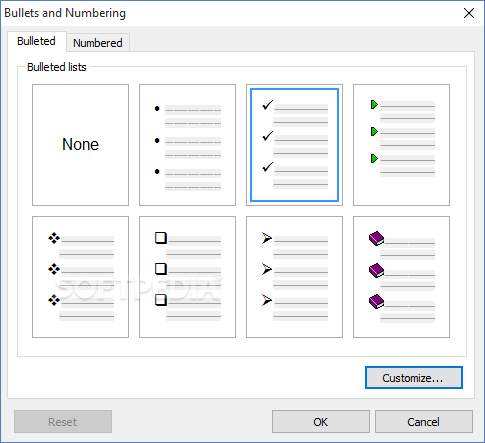Select the None bullet style

[x=80, y=145]
